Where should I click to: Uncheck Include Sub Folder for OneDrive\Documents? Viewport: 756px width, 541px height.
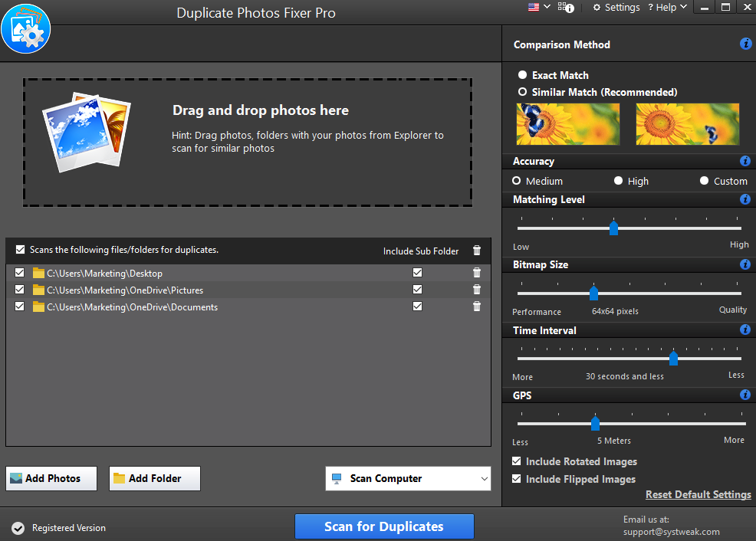click(x=417, y=306)
